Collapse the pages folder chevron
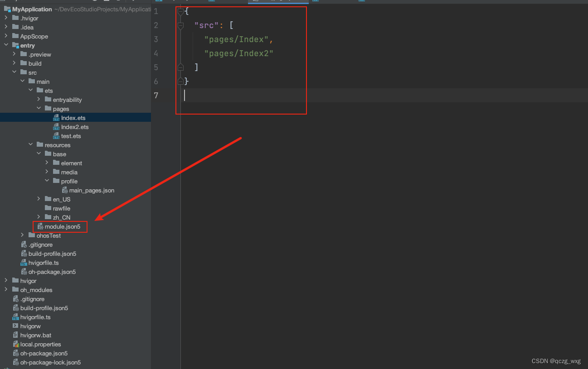Screen dimensions: 588x369 point(39,109)
